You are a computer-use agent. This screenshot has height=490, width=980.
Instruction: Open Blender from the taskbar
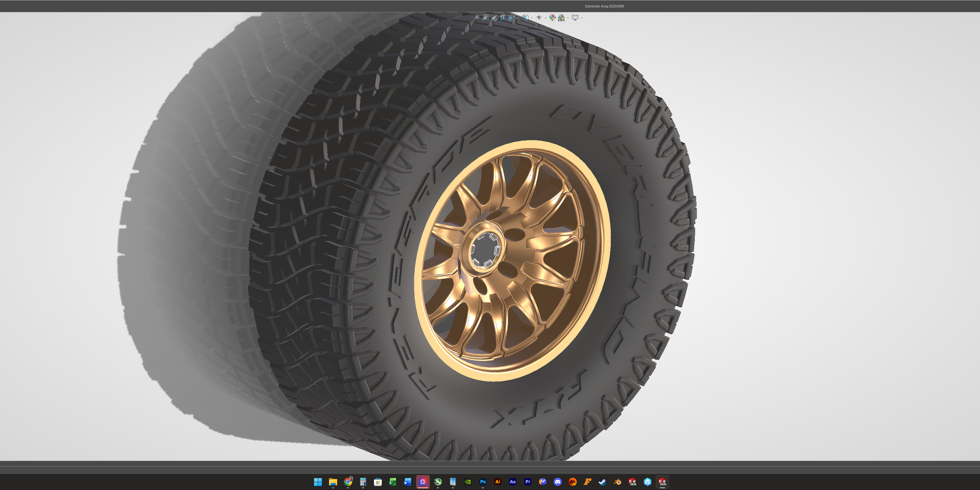[617, 482]
